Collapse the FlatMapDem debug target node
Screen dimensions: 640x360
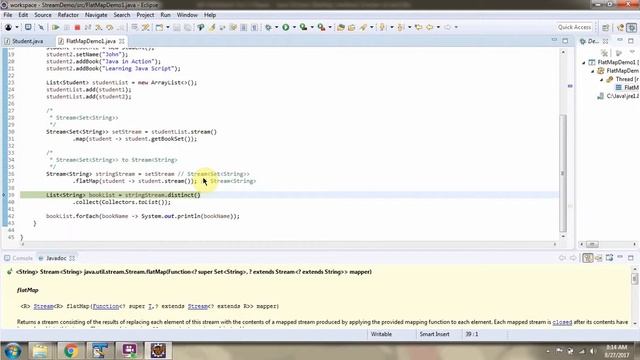click(x=593, y=71)
